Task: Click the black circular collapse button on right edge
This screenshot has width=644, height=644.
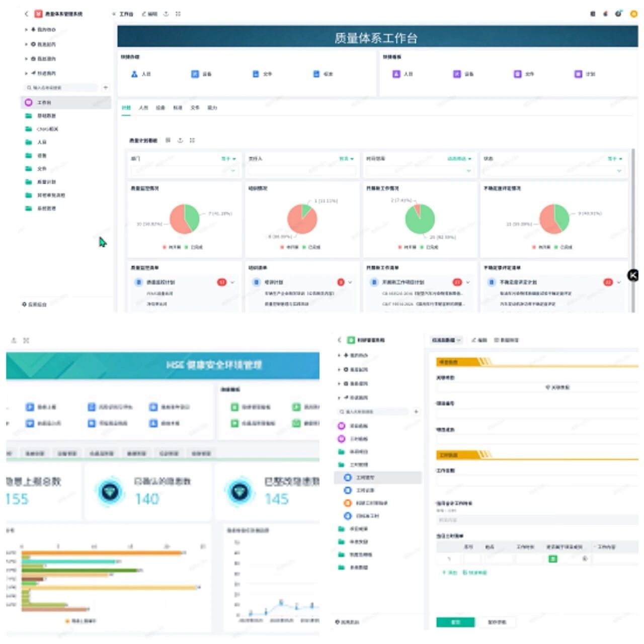Action: tap(633, 275)
